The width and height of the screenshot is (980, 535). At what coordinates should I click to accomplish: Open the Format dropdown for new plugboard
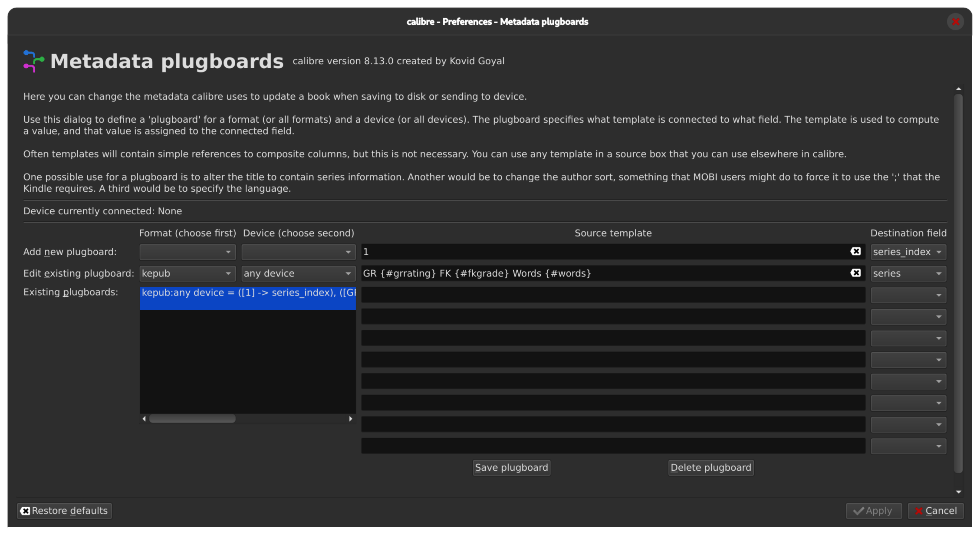[187, 252]
